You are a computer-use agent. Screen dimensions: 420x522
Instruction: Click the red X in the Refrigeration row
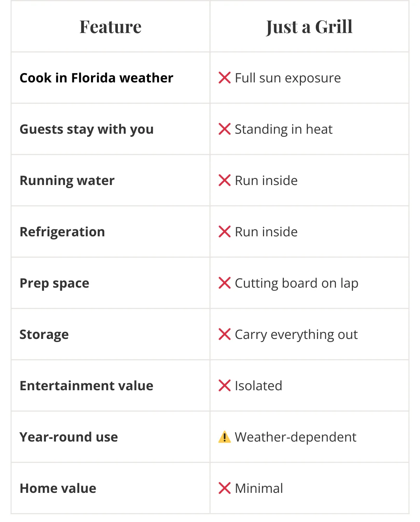[225, 232]
